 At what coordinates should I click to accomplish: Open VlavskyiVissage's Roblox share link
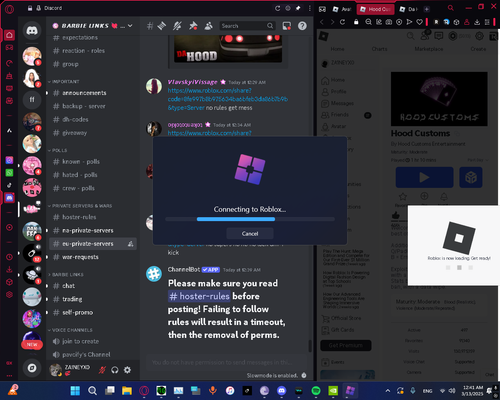tap(227, 99)
